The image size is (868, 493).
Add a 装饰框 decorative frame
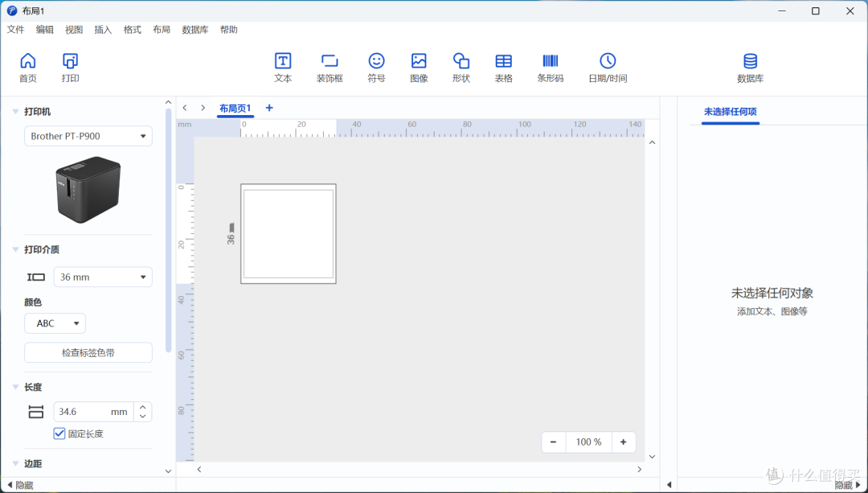[x=330, y=68]
